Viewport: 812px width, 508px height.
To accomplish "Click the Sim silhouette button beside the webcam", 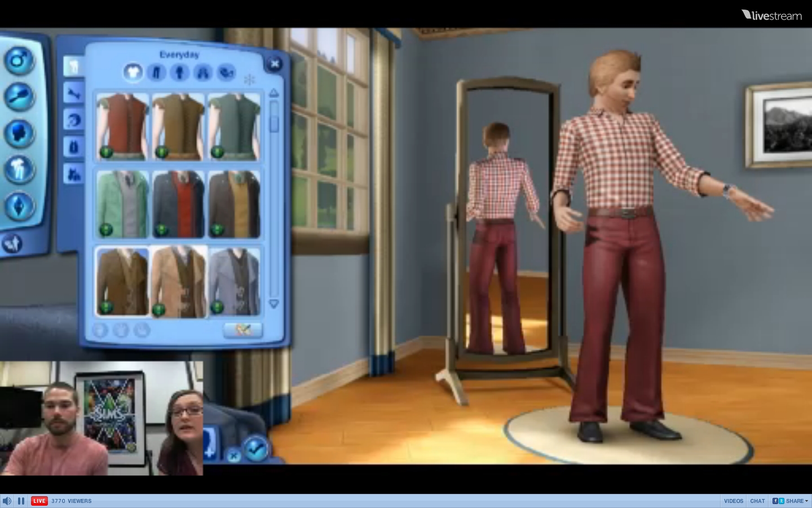I will point(209,442).
